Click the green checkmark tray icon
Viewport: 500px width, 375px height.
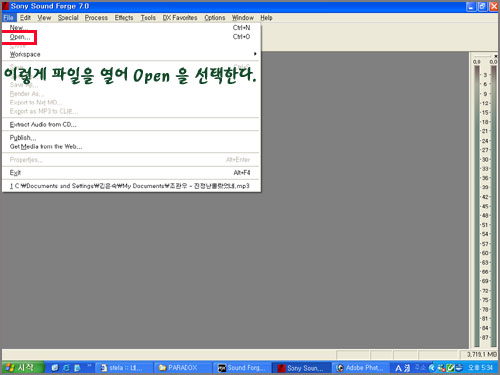pos(450,368)
